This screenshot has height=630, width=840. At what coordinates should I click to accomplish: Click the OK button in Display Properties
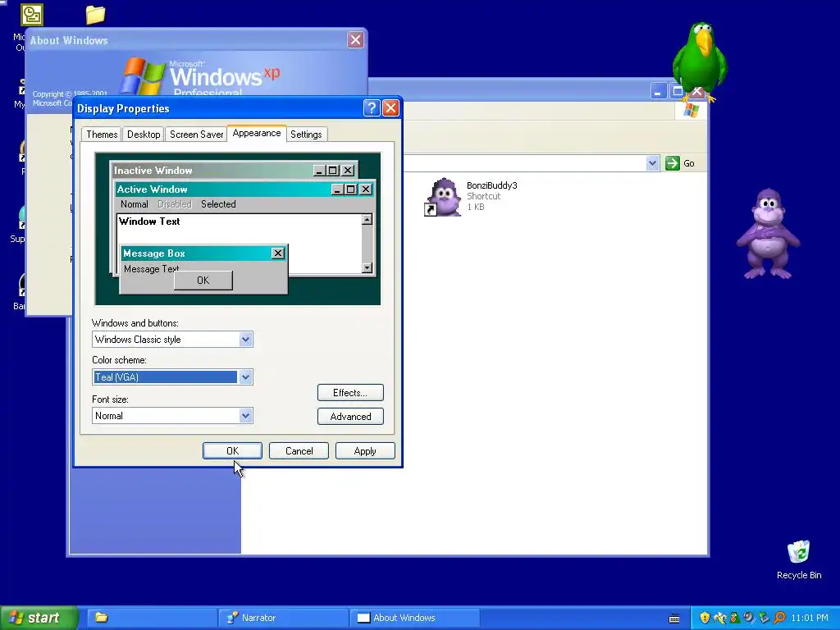click(x=232, y=451)
